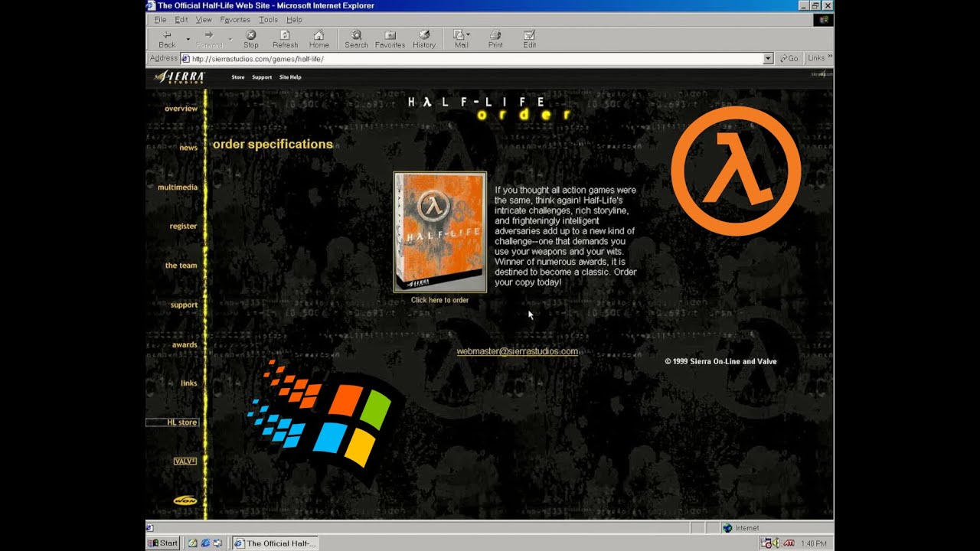Click the taskbar clock showing 1:40 PM
This screenshot has height=551, width=980.
[x=813, y=544]
